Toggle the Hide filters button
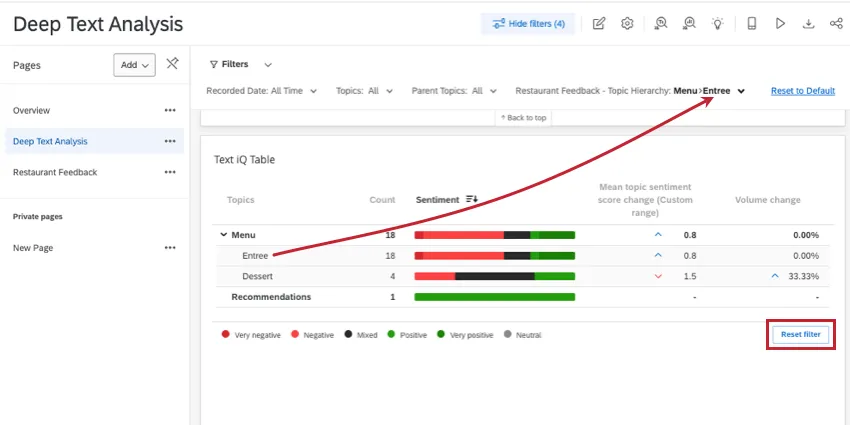850x425 pixels. [528, 23]
